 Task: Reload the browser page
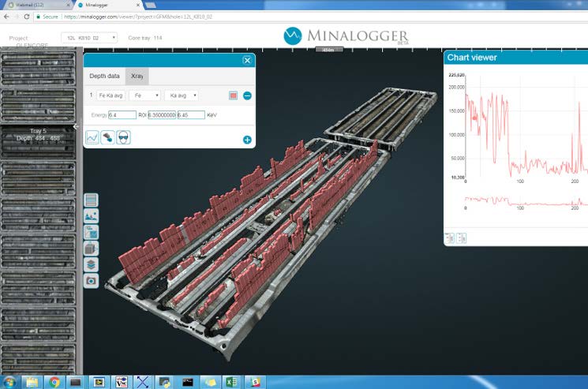click(26, 17)
